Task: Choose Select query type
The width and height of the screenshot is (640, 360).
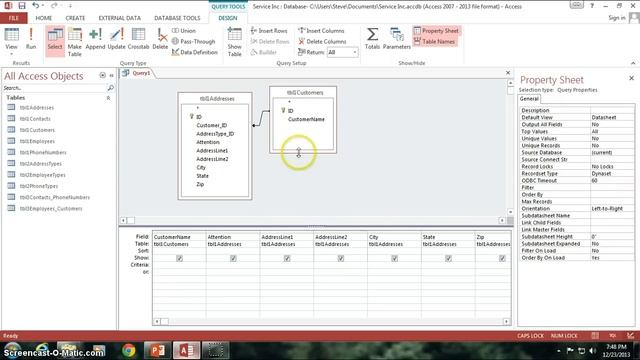Action: (x=55, y=40)
